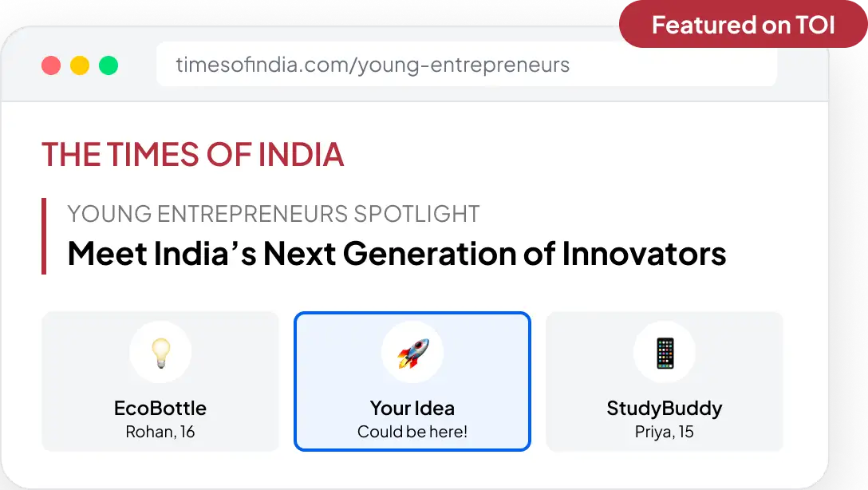
Task: Click the Could be here! caption
Action: click(x=412, y=431)
